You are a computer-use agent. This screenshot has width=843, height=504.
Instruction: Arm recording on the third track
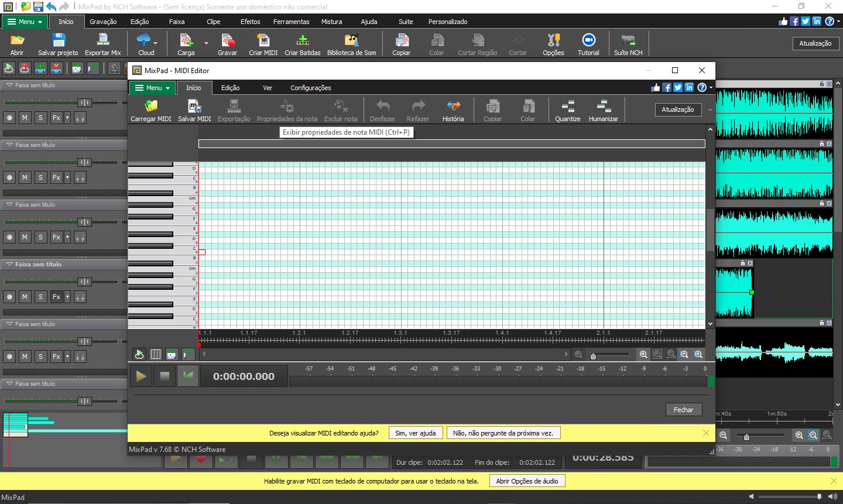9,237
